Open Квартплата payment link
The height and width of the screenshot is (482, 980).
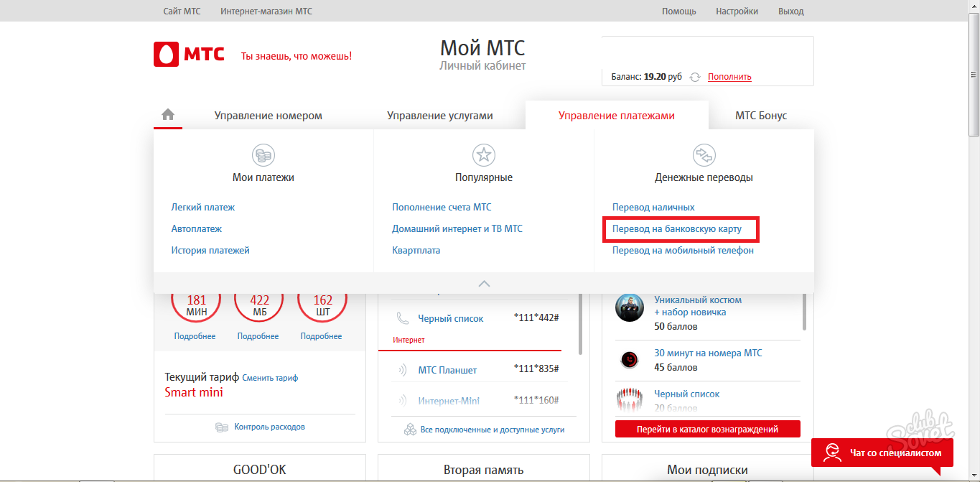tap(416, 251)
